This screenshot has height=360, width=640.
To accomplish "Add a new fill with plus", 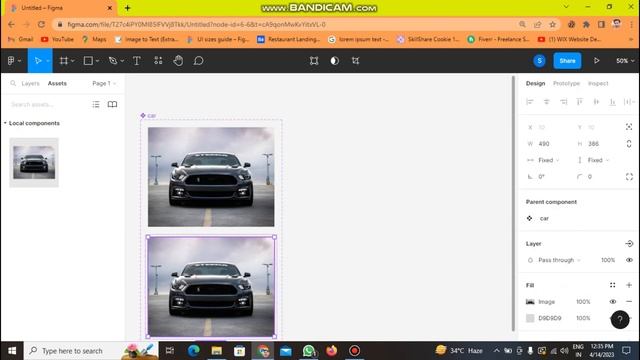I will (629, 285).
